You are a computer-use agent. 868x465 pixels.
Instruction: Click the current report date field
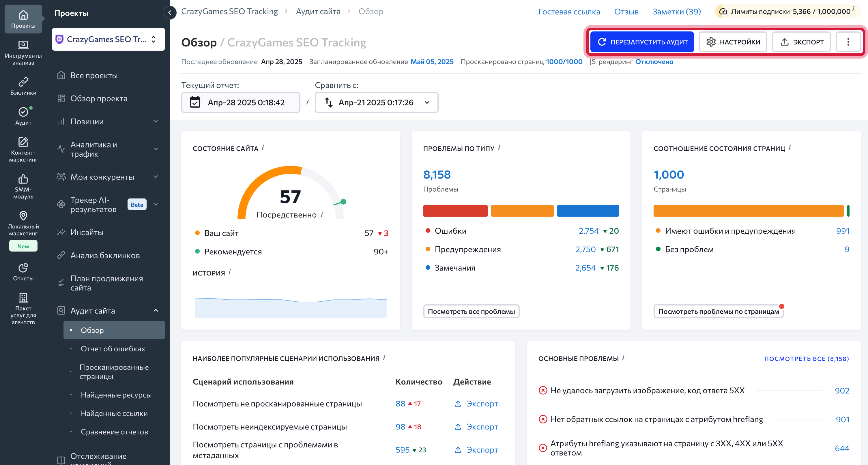coord(241,102)
